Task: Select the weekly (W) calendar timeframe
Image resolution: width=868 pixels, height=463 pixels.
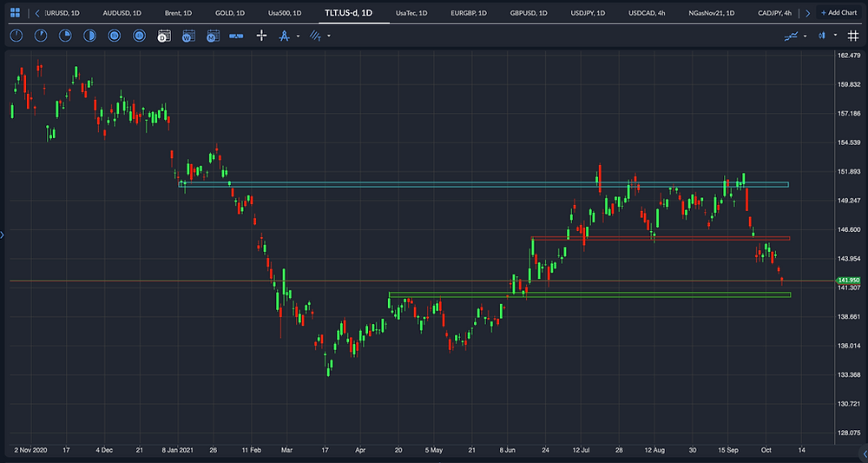Action: click(x=188, y=36)
